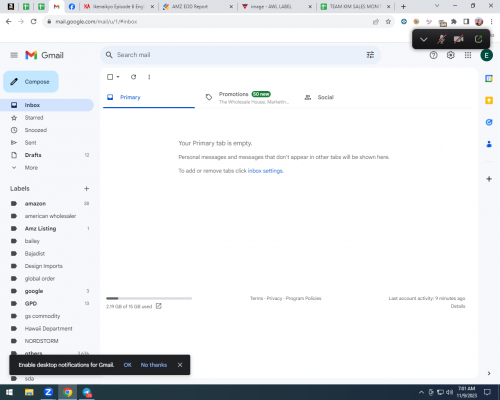This screenshot has height=400, width=500.
Task: Click the Search mail field
Action: click(240, 55)
